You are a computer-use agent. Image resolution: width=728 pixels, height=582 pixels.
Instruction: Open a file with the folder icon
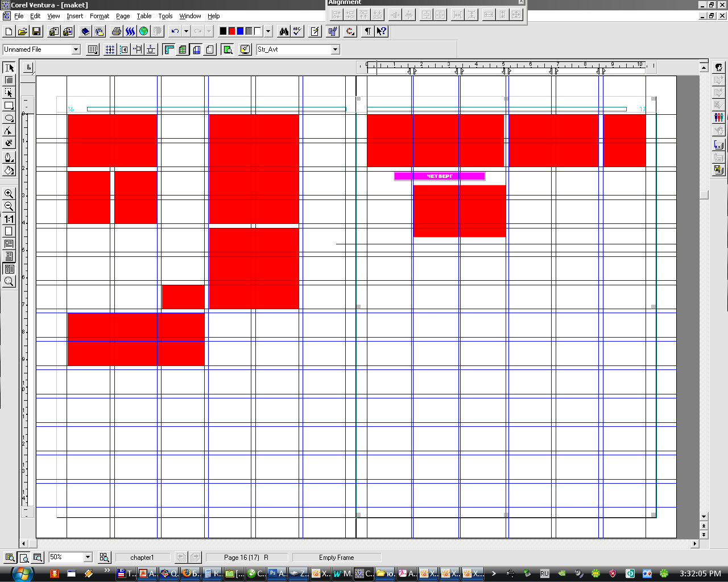click(22, 31)
